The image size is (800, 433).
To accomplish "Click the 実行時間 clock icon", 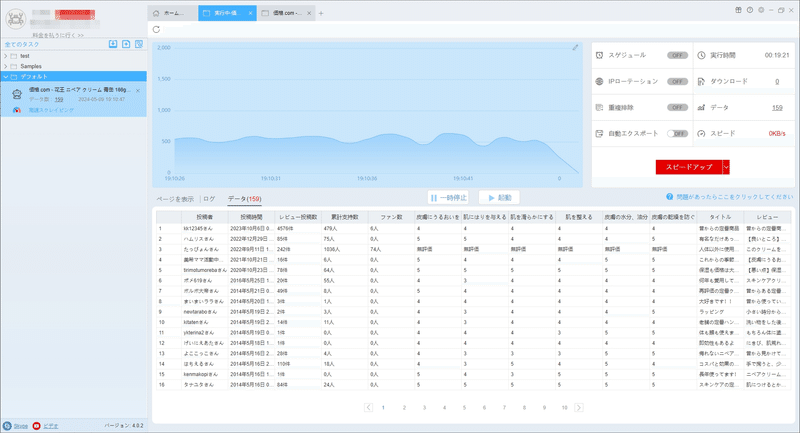I will pos(702,55).
